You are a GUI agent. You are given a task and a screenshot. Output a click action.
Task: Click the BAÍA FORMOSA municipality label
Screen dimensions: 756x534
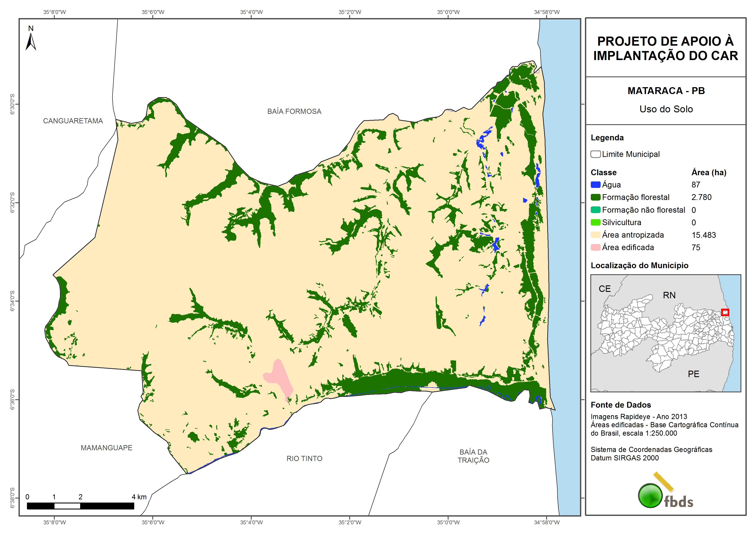[294, 111]
